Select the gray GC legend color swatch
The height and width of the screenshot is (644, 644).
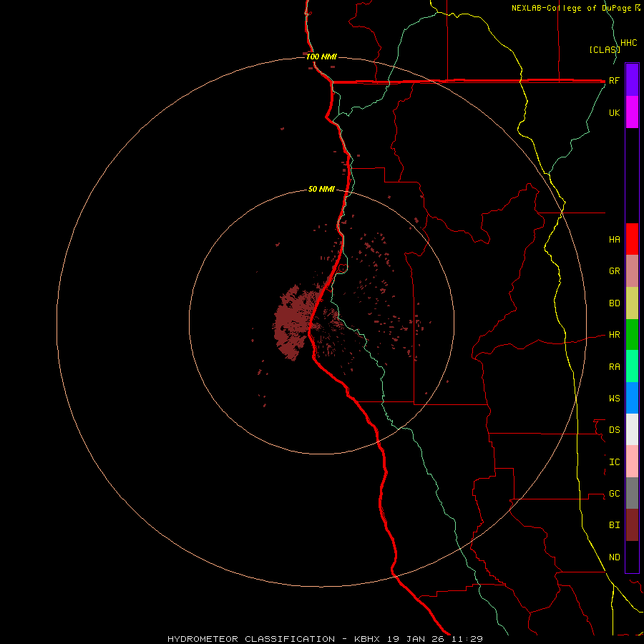pyautogui.click(x=632, y=493)
